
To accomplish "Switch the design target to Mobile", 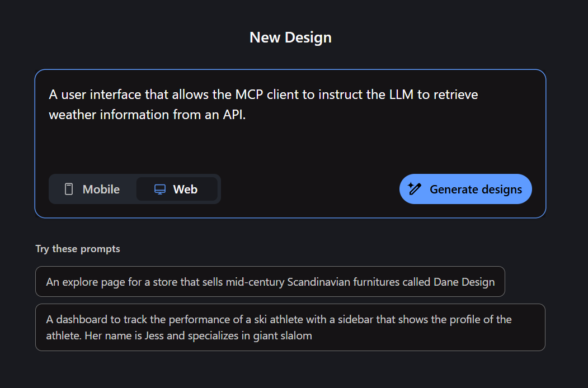I will [92, 189].
